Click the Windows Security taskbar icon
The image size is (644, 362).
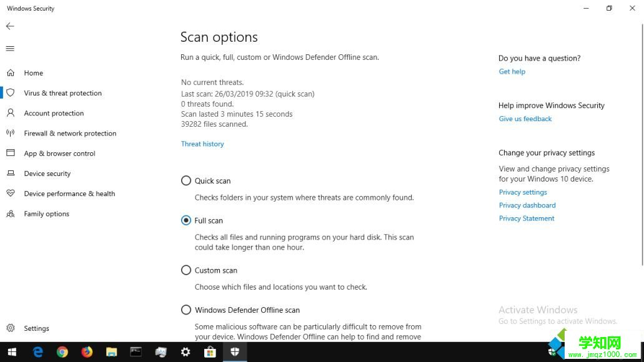[x=235, y=351]
